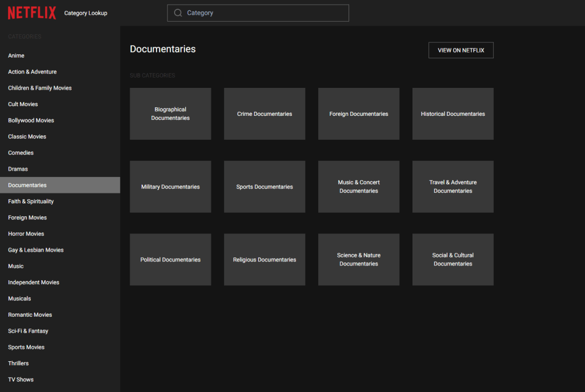Click Social & Cultural Documentaries tile

tap(452, 260)
